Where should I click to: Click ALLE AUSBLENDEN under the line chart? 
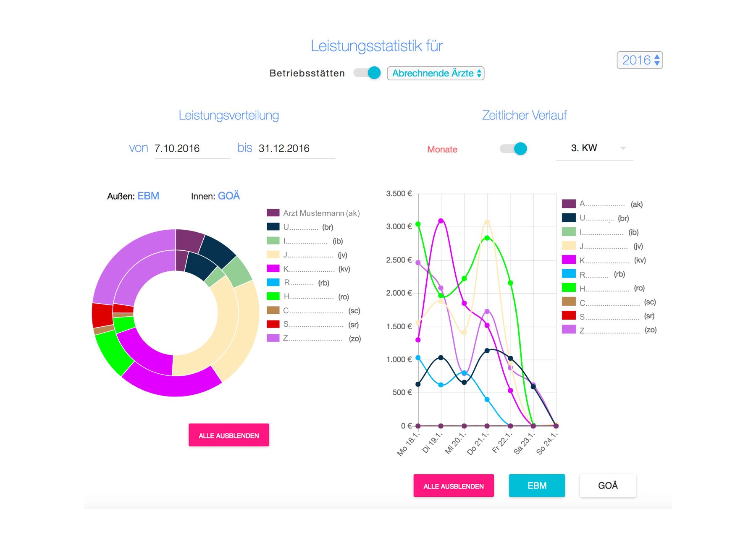click(454, 486)
